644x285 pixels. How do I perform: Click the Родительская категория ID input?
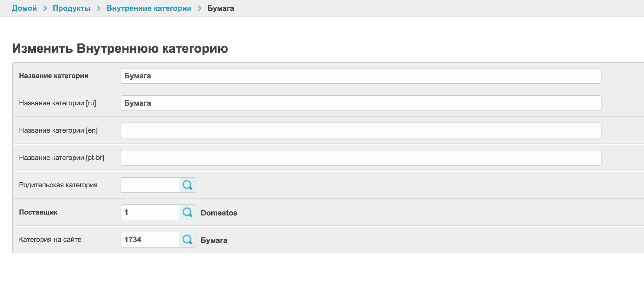click(150, 185)
